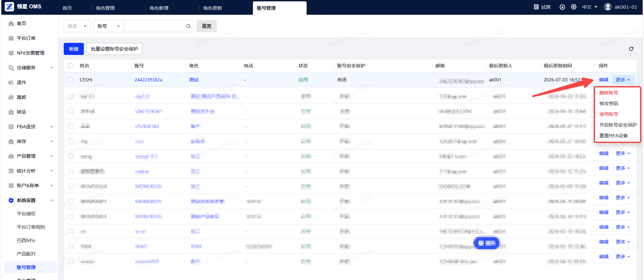Screen dimensions: 644x280
Task: Click the 最后更新时间 column header
Action: [558, 66]
